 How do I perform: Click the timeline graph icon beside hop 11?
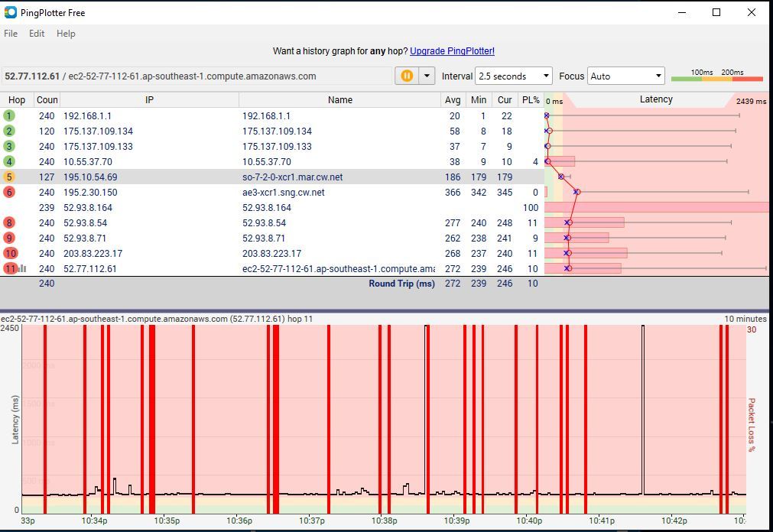[x=23, y=268]
